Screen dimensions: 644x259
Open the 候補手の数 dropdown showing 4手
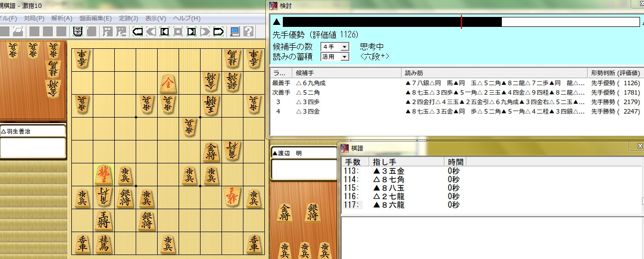[335, 47]
